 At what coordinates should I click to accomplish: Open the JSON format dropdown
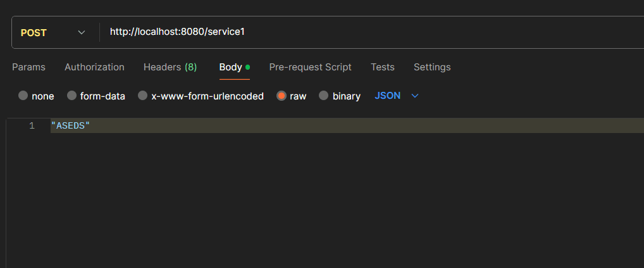[388, 96]
